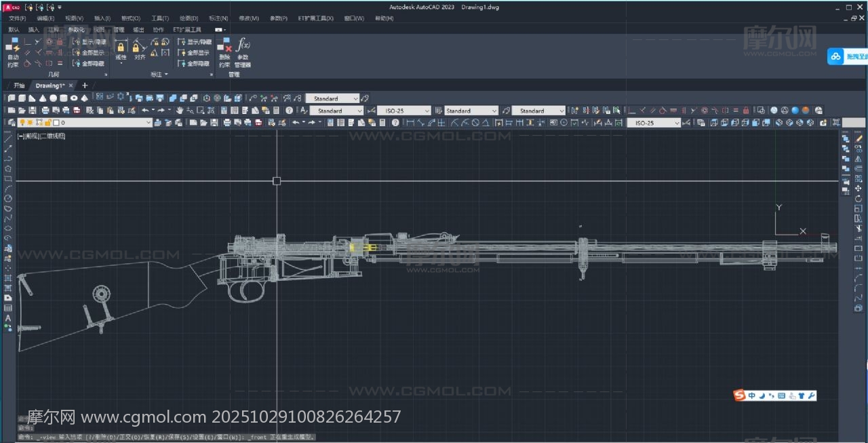Select the sphere solid modeling tool
The height and width of the screenshot is (443, 868).
point(52,98)
